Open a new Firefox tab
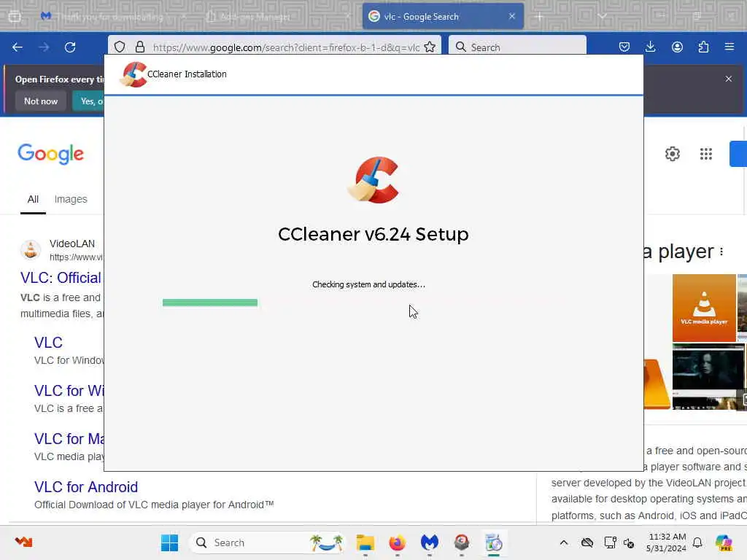This screenshot has height=560, width=747. pos(539,16)
